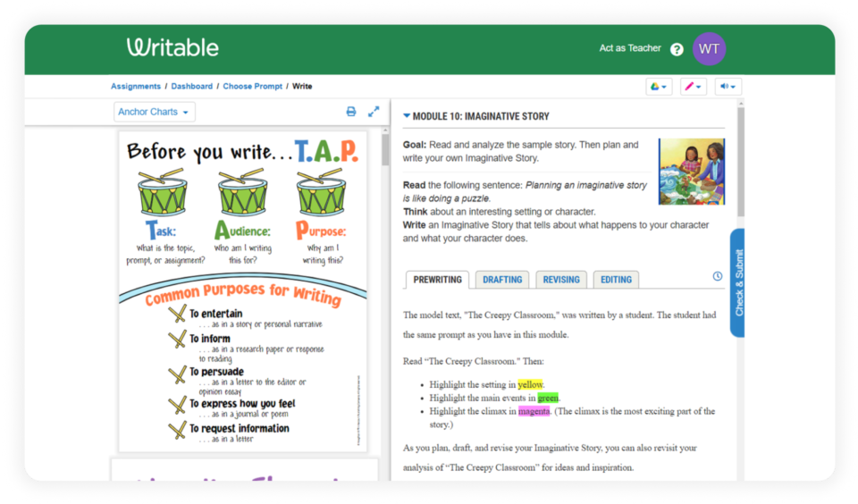
Task: Click the Check & Submit side button
Action: coord(738,282)
